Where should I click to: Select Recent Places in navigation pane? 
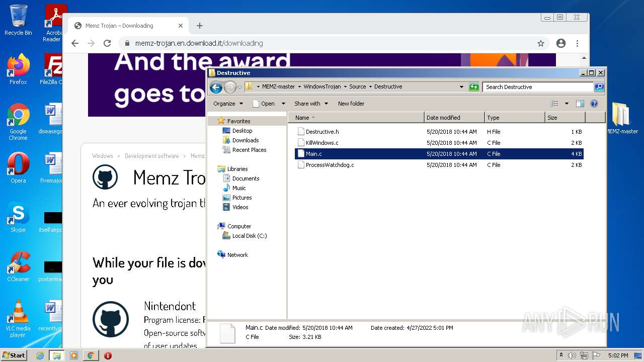pyautogui.click(x=249, y=150)
